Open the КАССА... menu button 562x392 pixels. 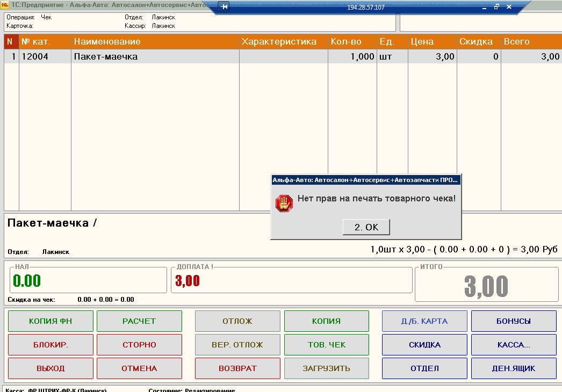(x=513, y=345)
